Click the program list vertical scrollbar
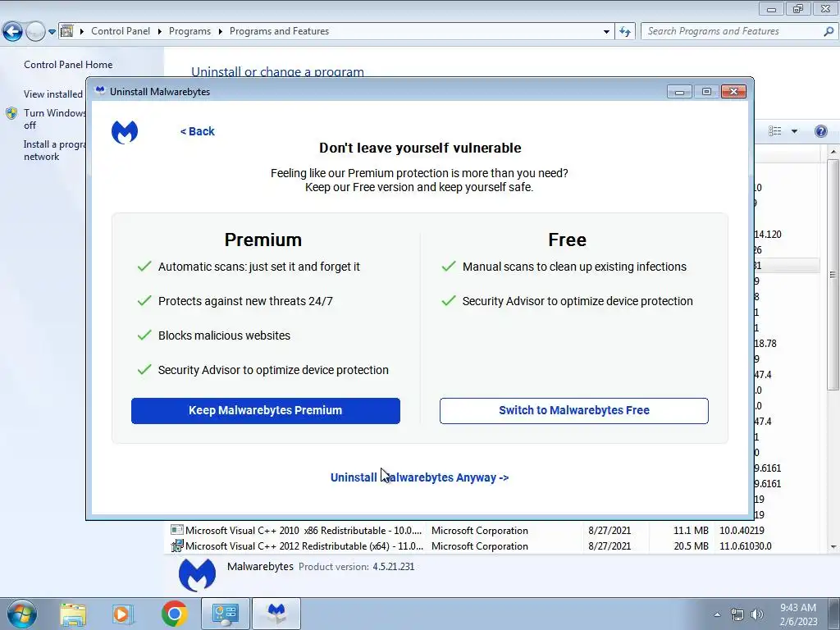The height and width of the screenshot is (630, 840). click(x=833, y=274)
